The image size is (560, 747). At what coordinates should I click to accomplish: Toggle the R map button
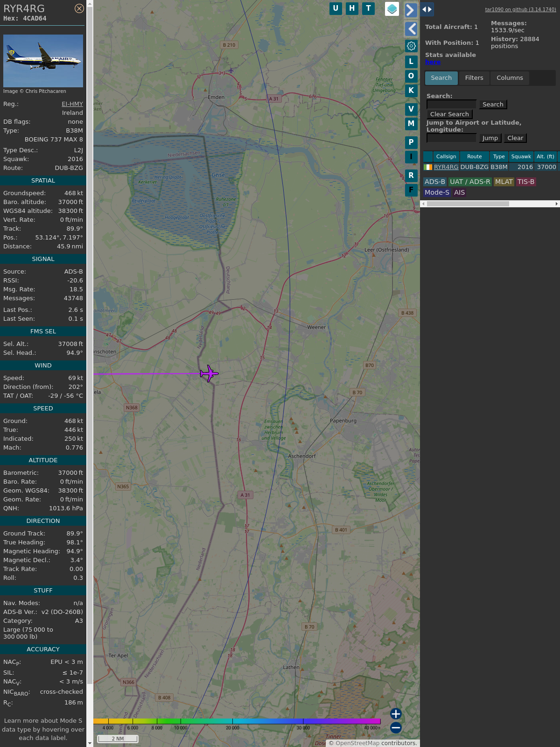tap(411, 175)
